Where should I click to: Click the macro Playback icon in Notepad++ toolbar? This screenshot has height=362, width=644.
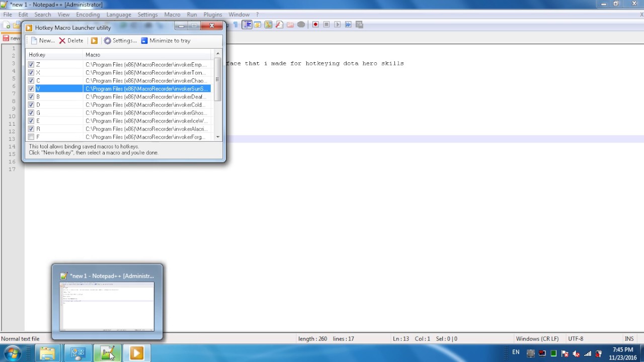tap(337, 25)
